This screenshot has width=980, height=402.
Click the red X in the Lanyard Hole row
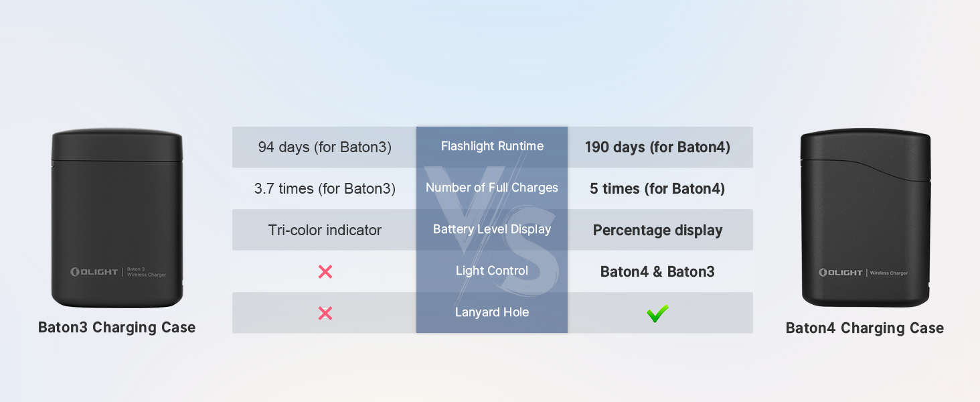pos(325,313)
